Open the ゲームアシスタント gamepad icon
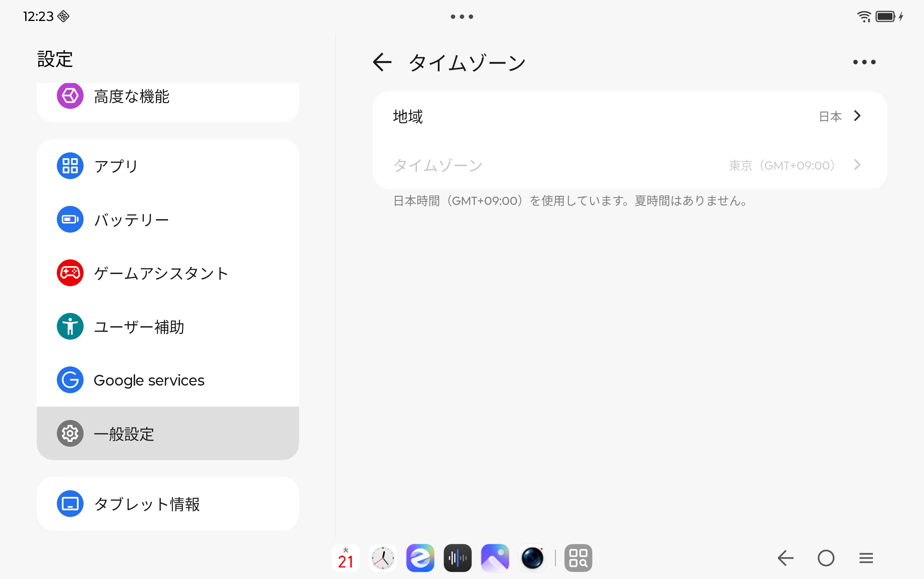924x579 pixels. (x=70, y=273)
